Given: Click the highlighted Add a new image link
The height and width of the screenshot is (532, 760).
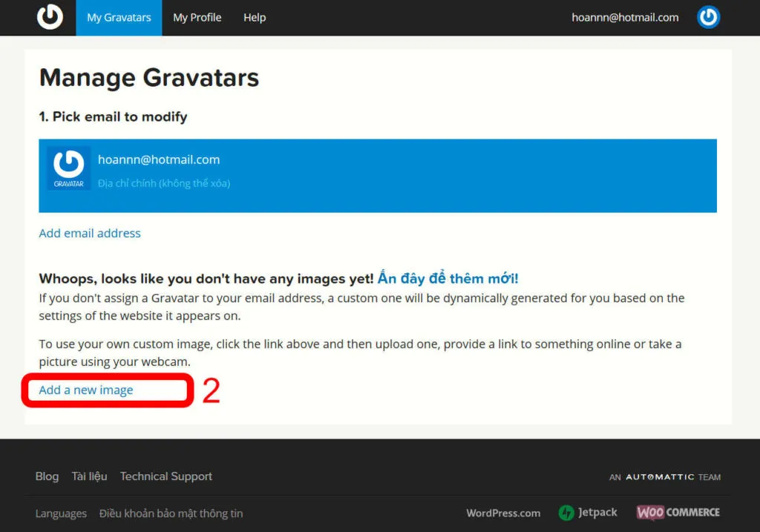Looking at the screenshot, I should 86,390.
